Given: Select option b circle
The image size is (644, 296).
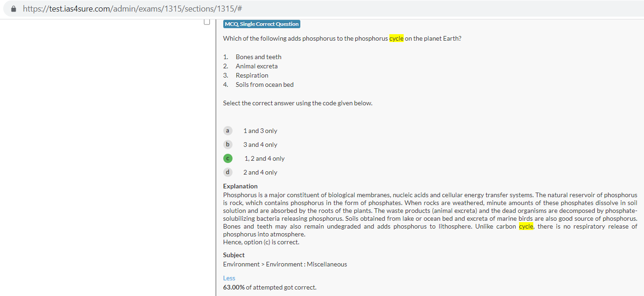Looking at the screenshot, I should pyautogui.click(x=227, y=145).
